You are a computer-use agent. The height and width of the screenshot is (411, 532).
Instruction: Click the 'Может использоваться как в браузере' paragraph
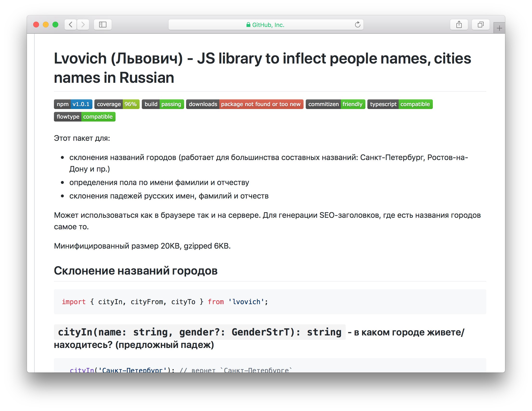coord(267,221)
